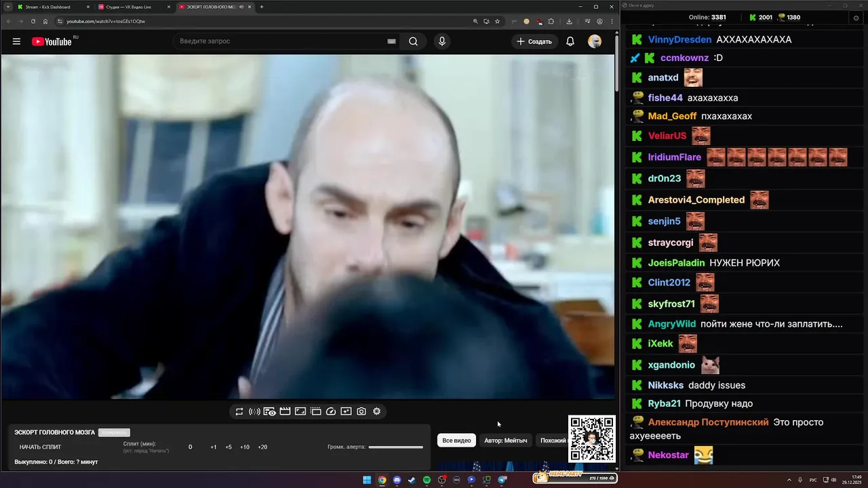Screen dimensions: 868x488
Task: Go back in Chrome navigation
Action: (x=9, y=21)
